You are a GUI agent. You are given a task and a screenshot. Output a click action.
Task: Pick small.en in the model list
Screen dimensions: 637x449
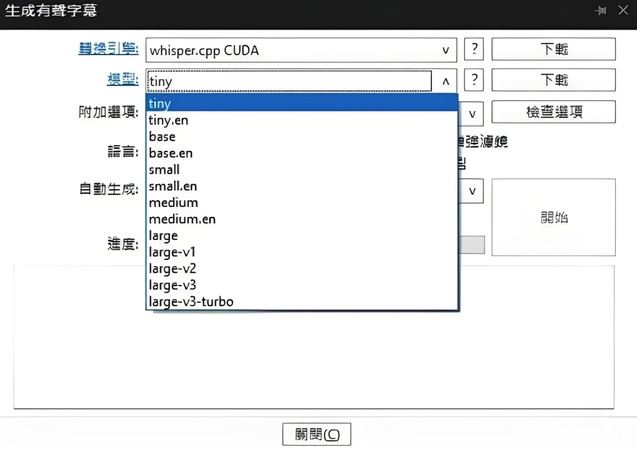click(173, 186)
